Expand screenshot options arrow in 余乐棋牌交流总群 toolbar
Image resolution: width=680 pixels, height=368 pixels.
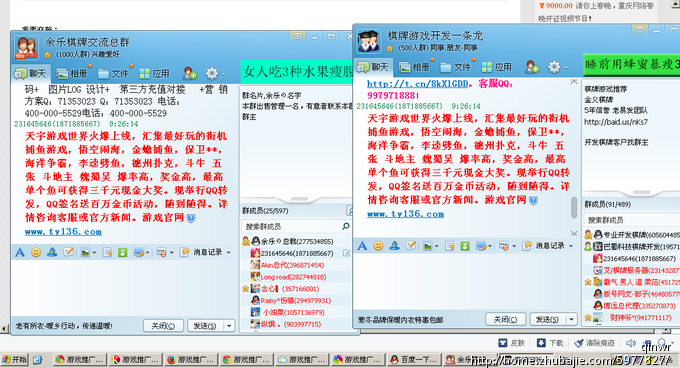(147, 252)
